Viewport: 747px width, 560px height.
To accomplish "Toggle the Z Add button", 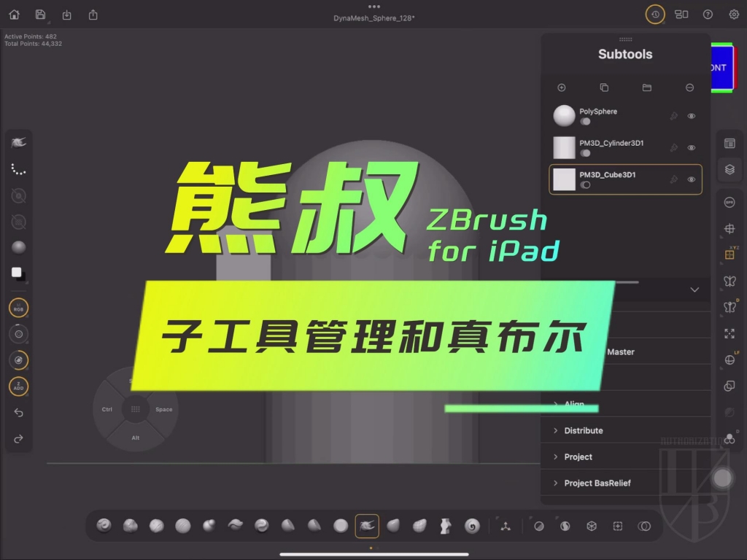I will point(18,386).
